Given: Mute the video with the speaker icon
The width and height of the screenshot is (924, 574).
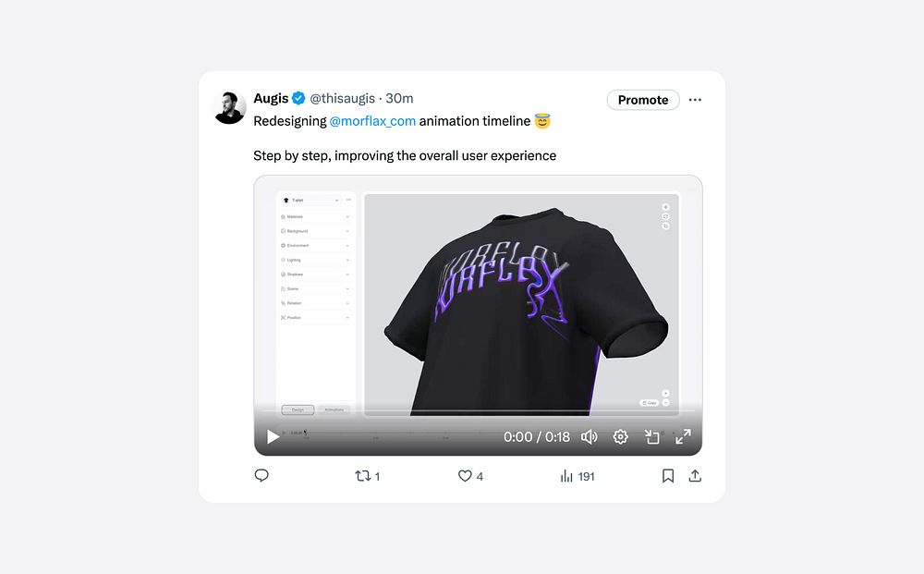Looking at the screenshot, I should (589, 436).
